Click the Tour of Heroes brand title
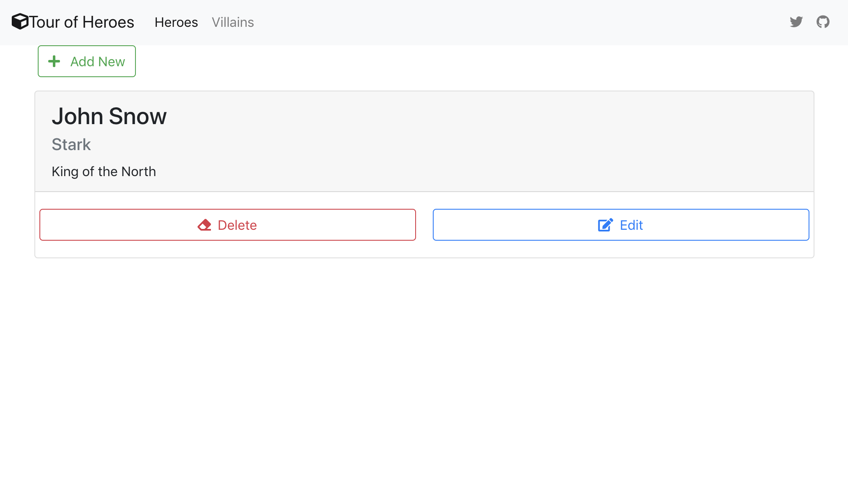 coord(82,22)
